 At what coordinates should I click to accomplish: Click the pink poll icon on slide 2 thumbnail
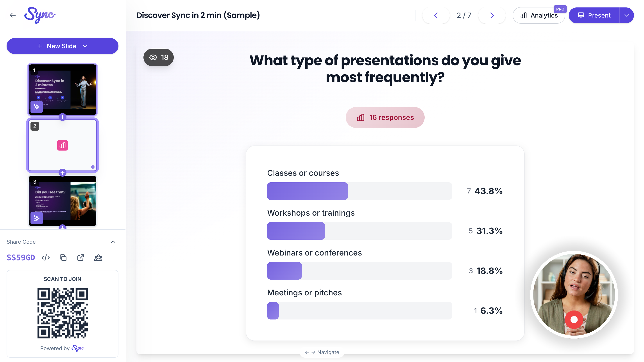coord(62,145)
